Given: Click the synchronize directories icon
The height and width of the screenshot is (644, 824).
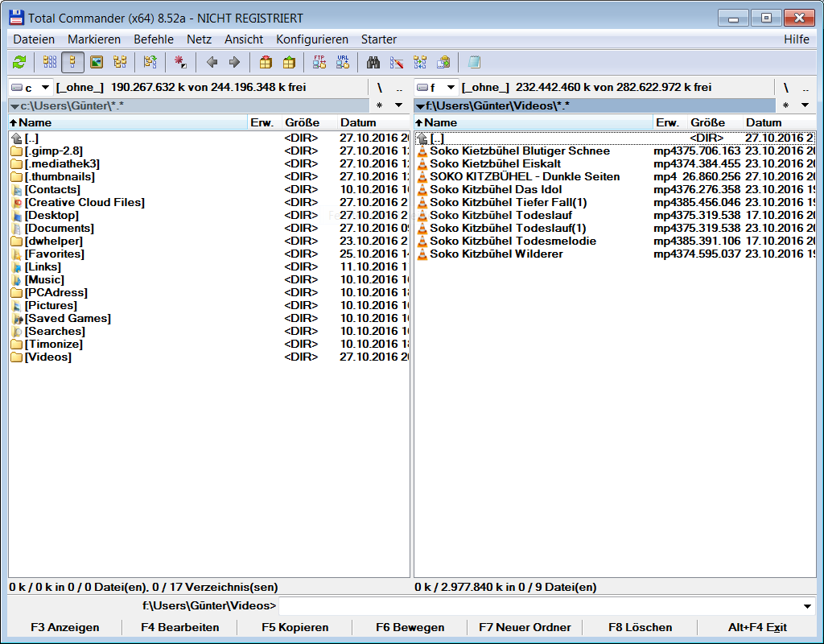Looking at the screenshot, I should pyautogui.click(x=420, y=63).
